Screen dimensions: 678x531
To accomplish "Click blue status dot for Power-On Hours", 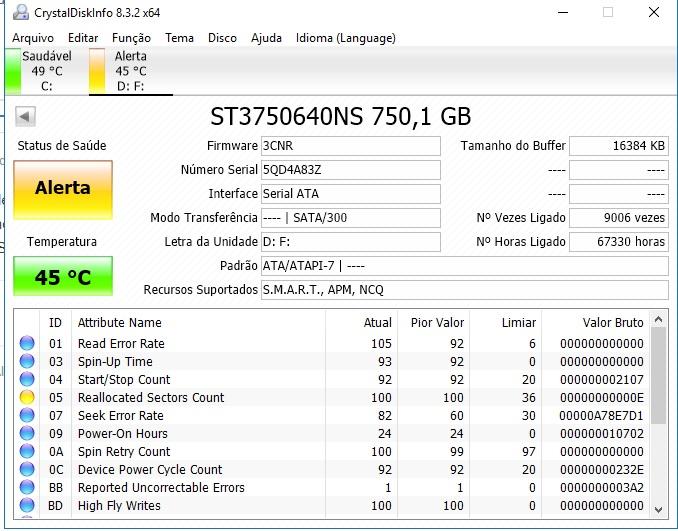I will tap(27, 433).
